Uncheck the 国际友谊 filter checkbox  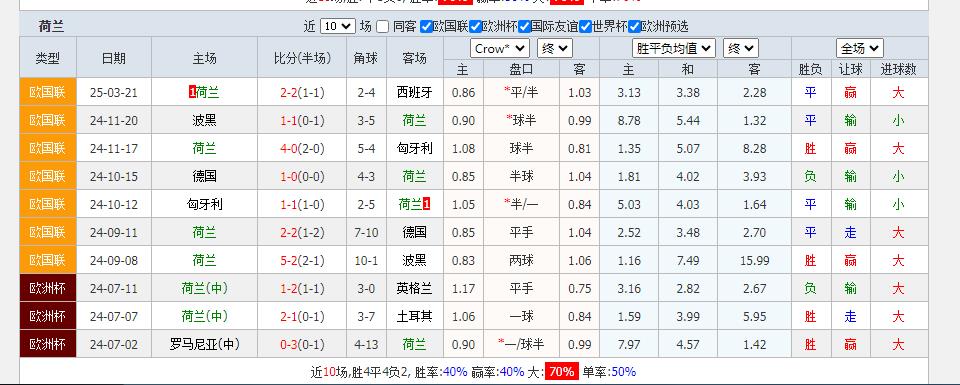[525, 26]
